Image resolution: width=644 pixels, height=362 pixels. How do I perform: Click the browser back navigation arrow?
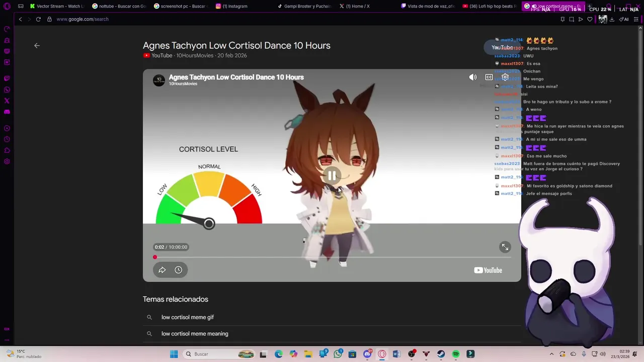tap(20, 19)
